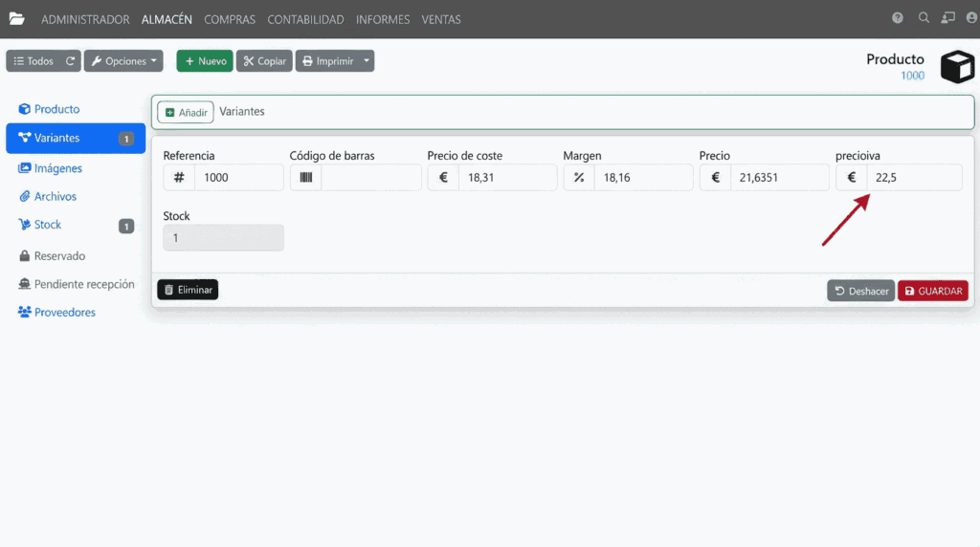Open the user account avatar icon
The height and width of the screenshot is (547, 980).
pos(971,18)
